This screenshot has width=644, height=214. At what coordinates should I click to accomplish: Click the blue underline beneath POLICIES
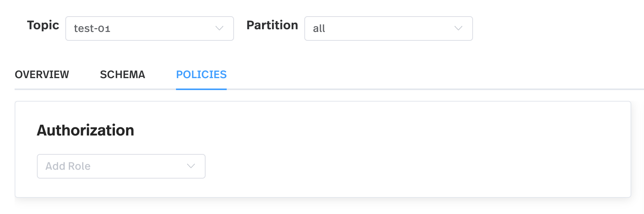(201, 89)
